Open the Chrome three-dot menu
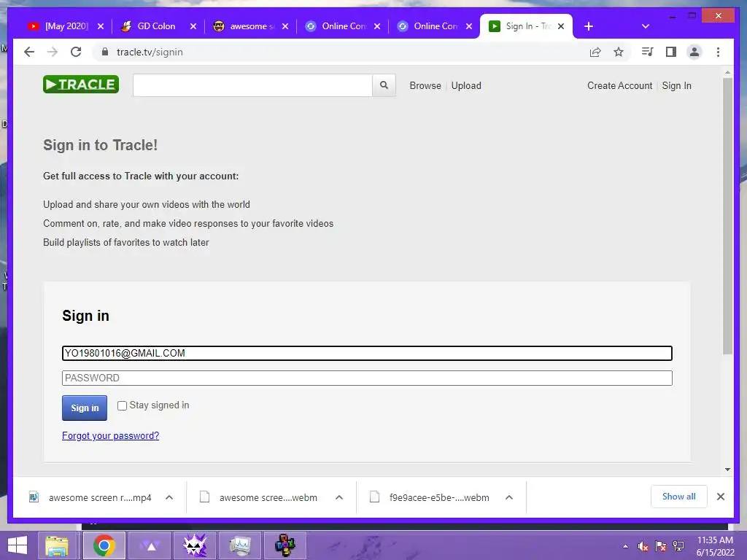747x560 pixels. 718,52
